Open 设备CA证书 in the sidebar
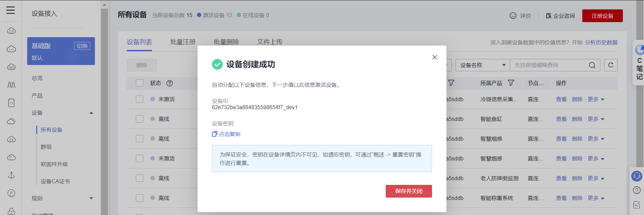644x215 pixels. [55, 181]
